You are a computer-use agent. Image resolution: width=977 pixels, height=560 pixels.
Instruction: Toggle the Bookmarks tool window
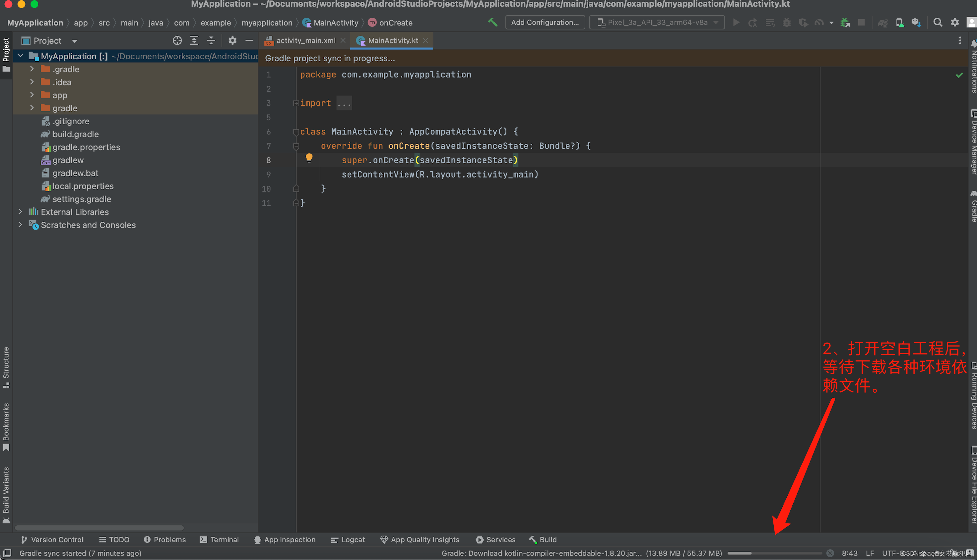click(6, 427)
